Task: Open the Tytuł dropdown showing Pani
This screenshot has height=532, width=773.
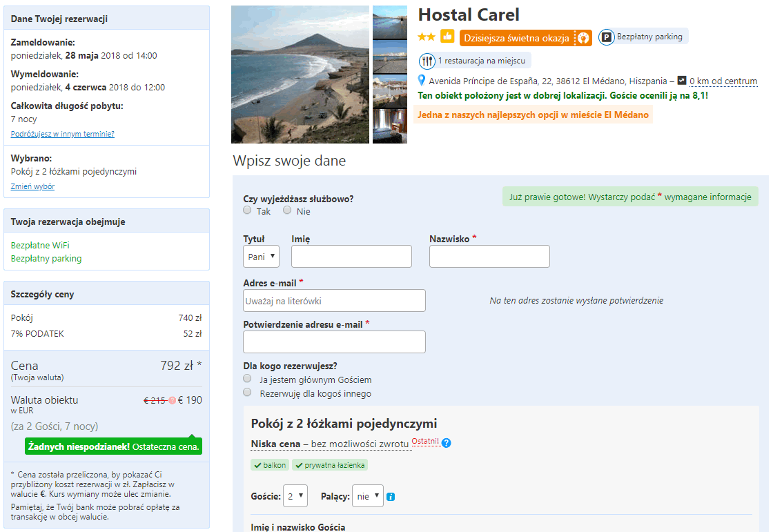Action: pos(262,257)
